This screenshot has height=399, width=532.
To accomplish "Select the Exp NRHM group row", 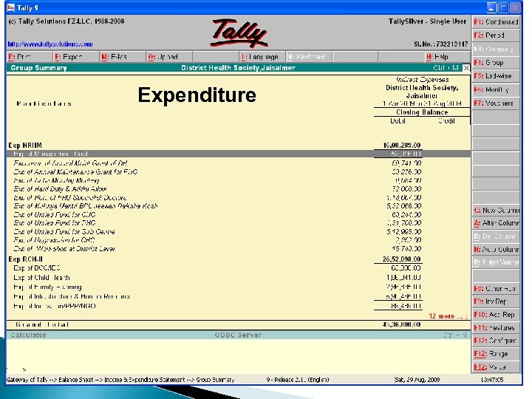I will (x=238, y=146).
